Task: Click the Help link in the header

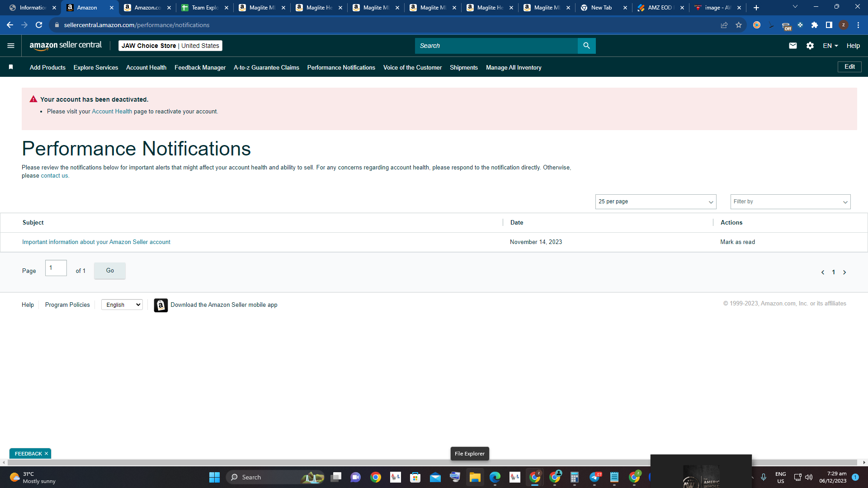Action: [853, 46]
